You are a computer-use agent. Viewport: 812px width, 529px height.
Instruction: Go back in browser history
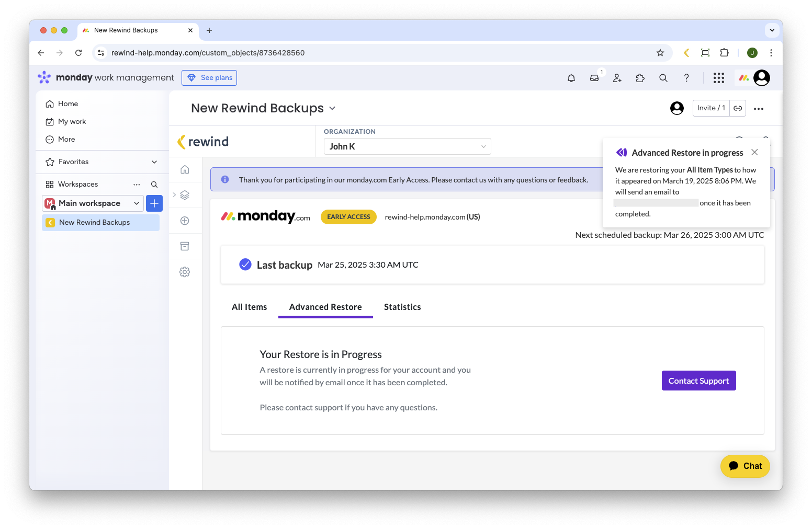[x=41, y=53]
